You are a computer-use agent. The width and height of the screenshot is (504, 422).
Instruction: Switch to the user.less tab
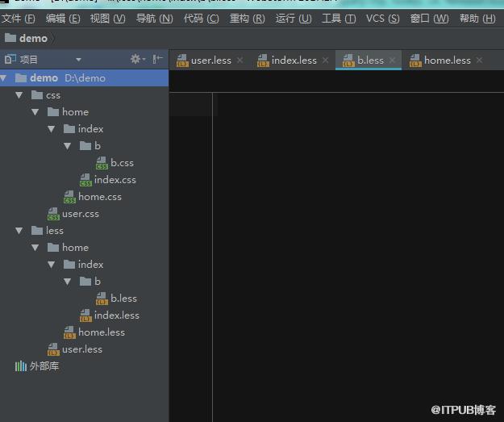(210, 61)
